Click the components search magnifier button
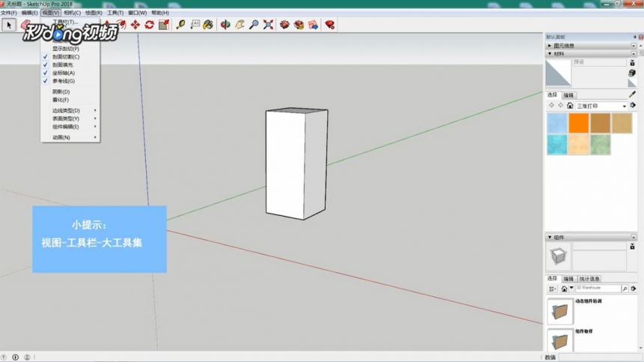The width and height of the screenshot is (644, 362). coord(625,289)
